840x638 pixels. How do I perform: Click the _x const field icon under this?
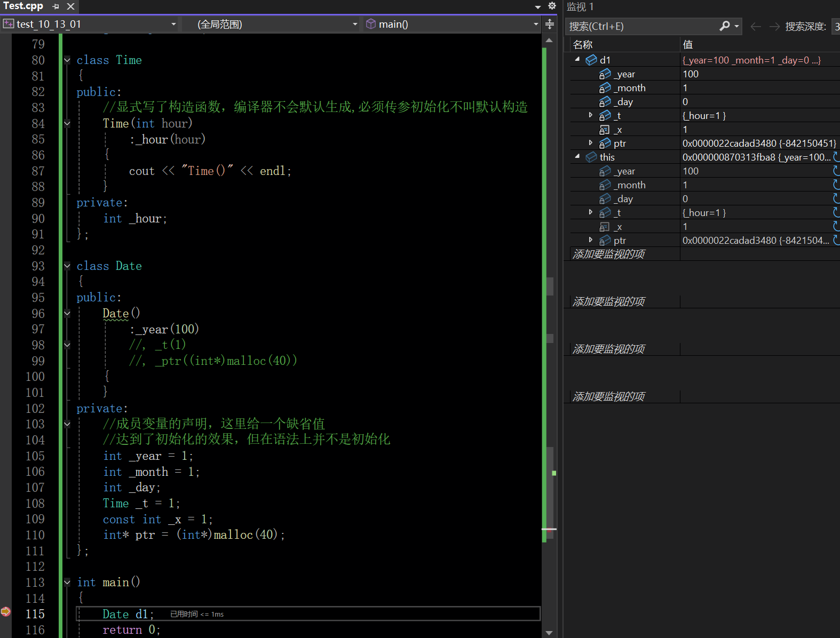click(604, 227)
